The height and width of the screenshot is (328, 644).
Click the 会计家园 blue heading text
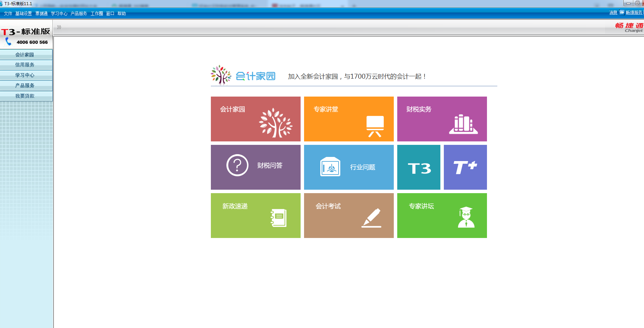tap(255, 76)
